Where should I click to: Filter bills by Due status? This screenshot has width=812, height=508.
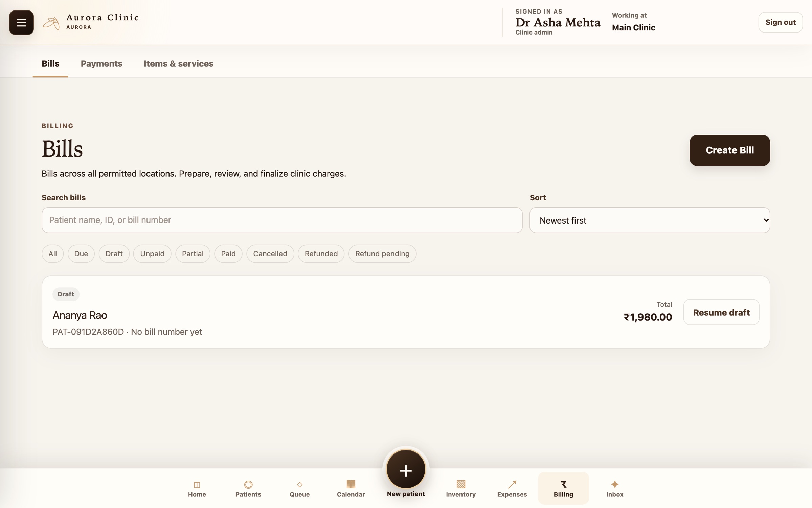point(81,254)
